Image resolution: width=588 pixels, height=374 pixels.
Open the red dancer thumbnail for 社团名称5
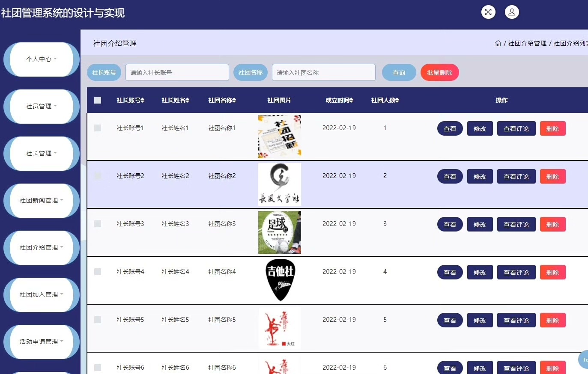coord(280,328)
